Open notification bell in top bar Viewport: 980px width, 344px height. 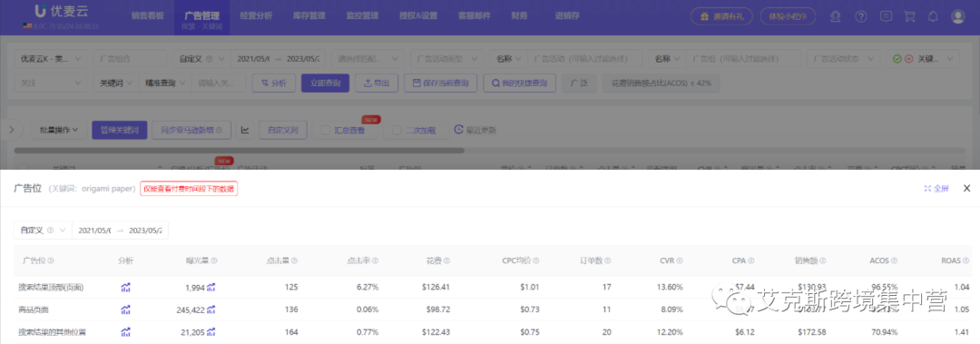tap(933, 17)
